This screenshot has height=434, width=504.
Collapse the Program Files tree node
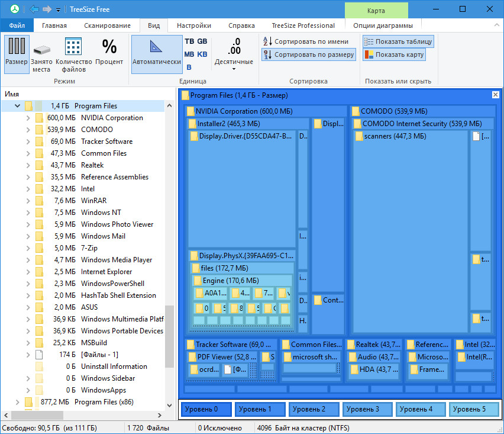click(17, 105)
